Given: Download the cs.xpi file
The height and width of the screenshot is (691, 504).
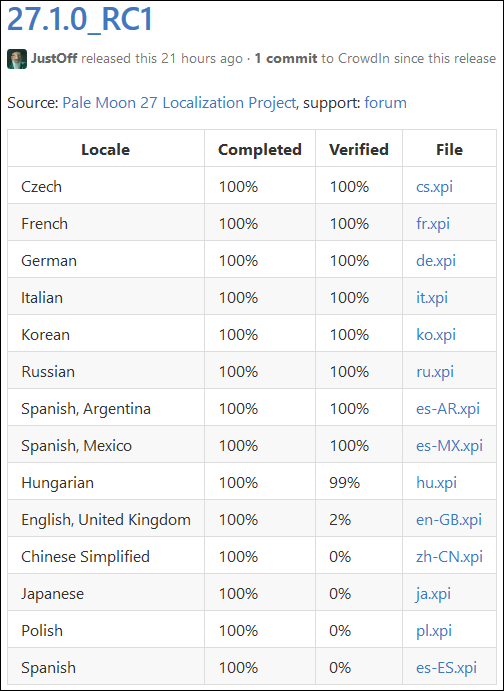Looking at the screenshot, I should tap(434, 187).
